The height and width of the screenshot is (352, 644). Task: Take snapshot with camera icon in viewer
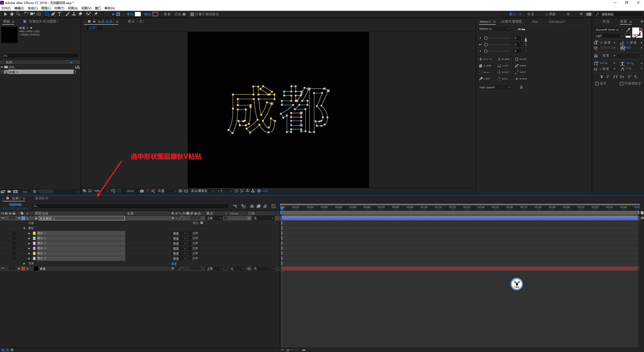(x=142, y=191)
